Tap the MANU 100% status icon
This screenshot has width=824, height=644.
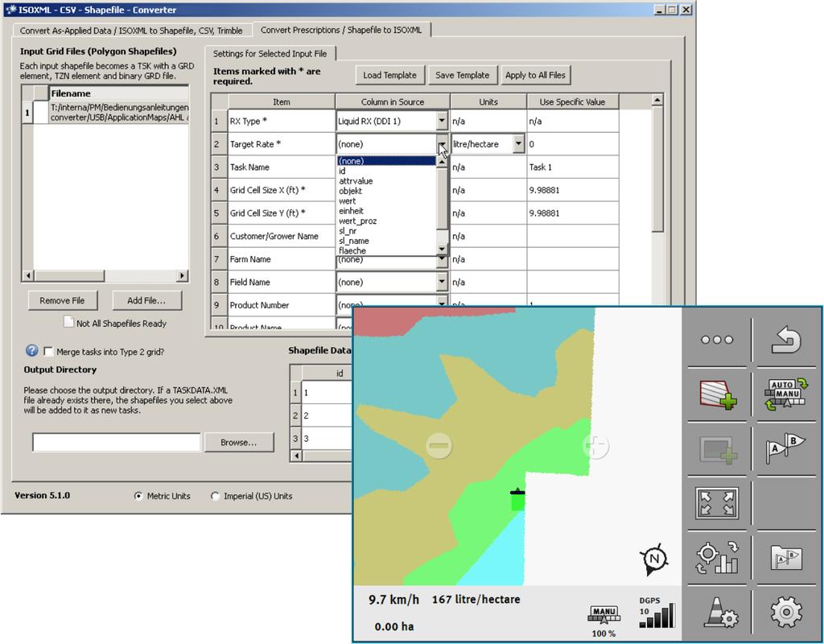pyautogui.click(x=604, y=621)
